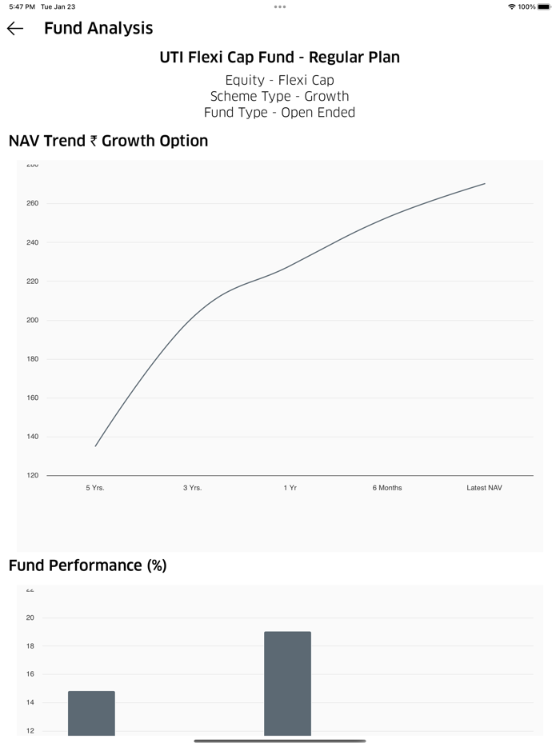
Task: Tap the Latest NAV label on the chart
Action: (483, 488)
